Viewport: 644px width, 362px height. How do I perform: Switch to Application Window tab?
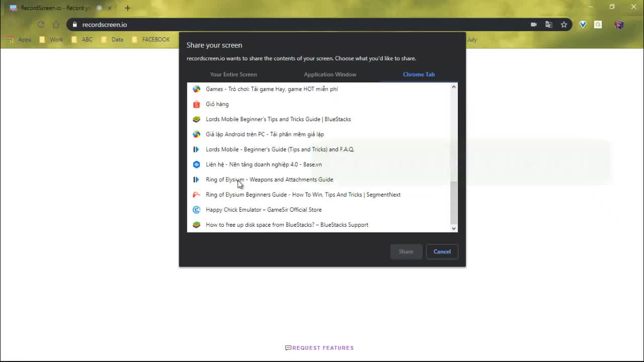point(330,74)
